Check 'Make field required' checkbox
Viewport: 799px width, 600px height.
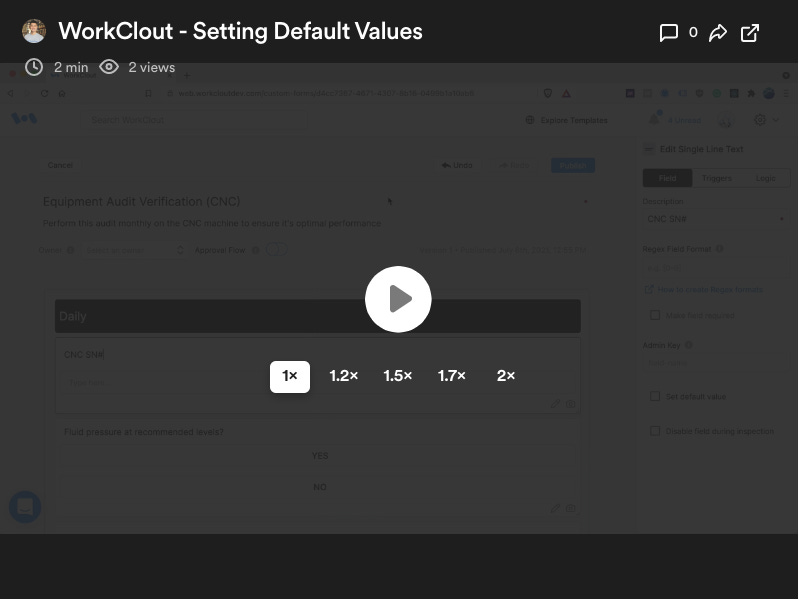coord(655,315)
